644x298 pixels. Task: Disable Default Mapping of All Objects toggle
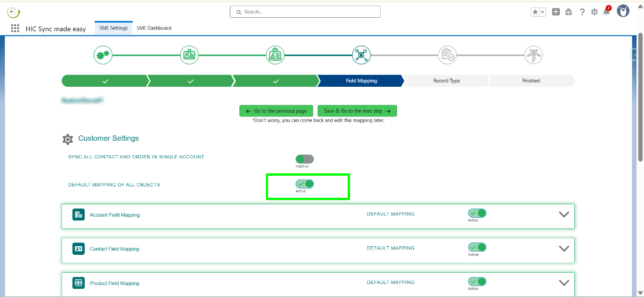pos(305,184)
